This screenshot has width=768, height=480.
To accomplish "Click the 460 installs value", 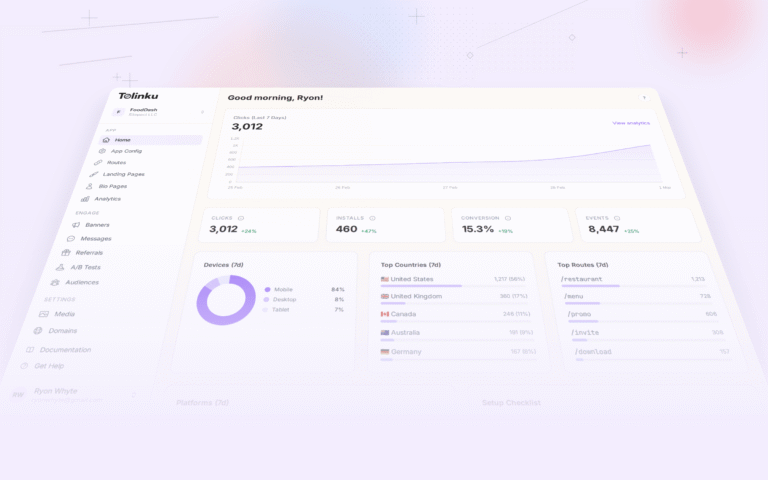I will click(x=346, y=229).
